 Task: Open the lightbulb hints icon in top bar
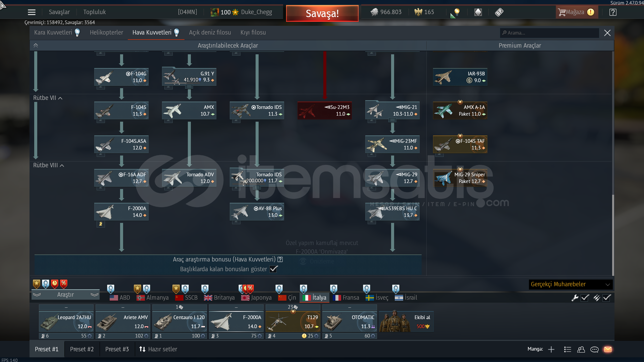point(456,12)
